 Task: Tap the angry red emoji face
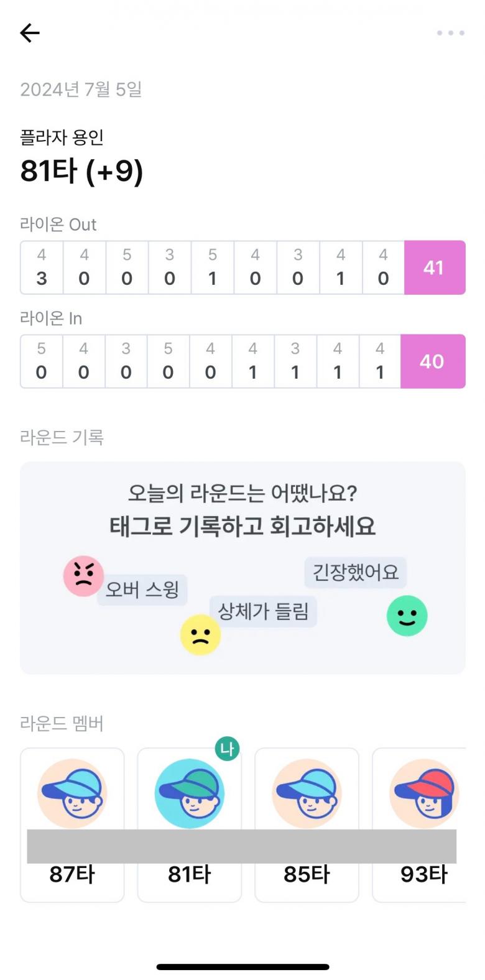click(83, 576)
